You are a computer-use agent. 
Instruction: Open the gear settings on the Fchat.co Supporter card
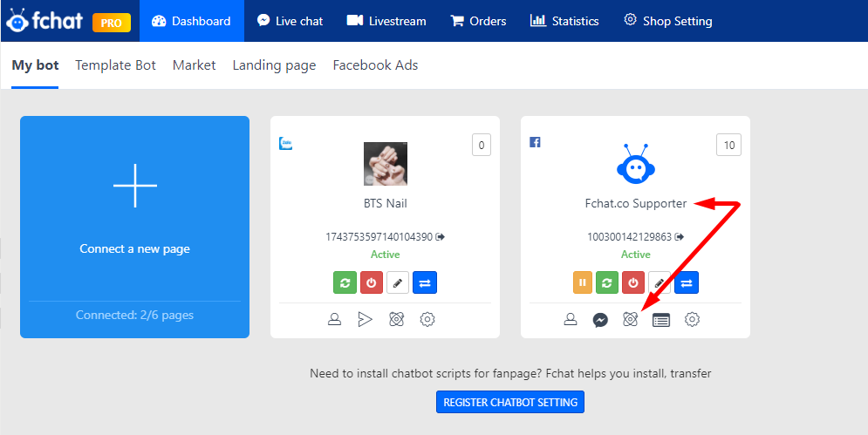point(692,319)
